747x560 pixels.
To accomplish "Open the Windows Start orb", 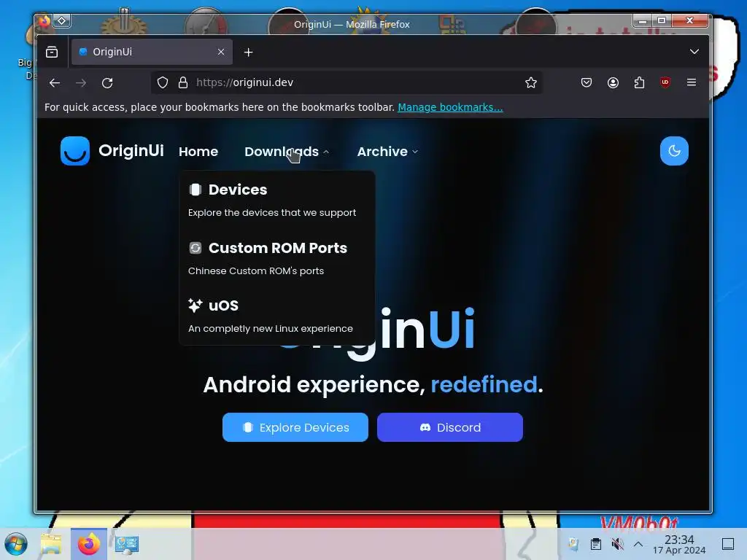I will pos(16,544).
